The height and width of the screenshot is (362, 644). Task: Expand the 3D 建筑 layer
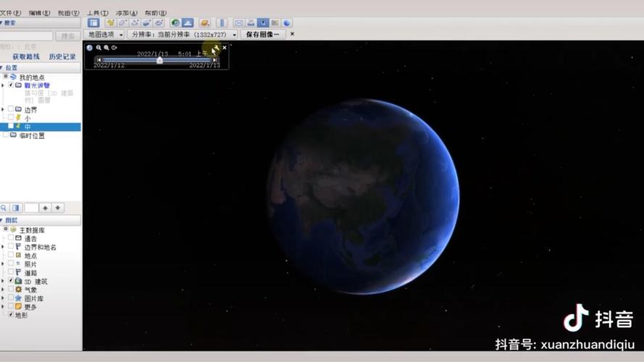coord(3,281)
